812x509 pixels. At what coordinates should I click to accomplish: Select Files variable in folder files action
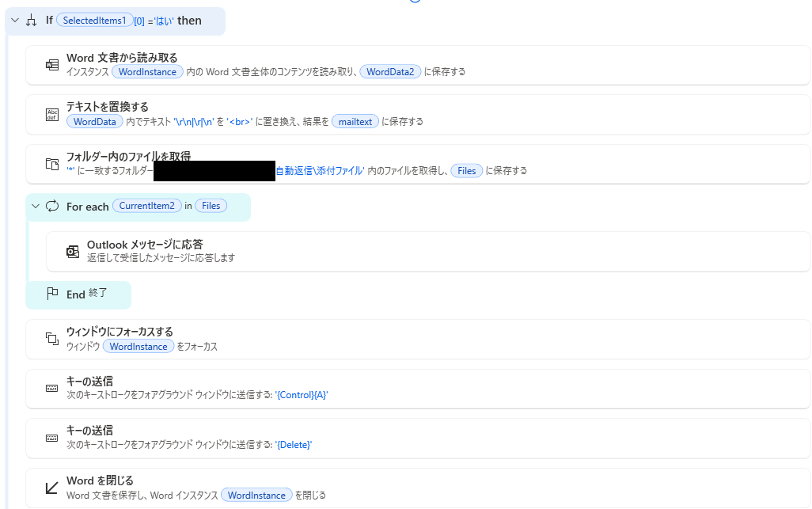pos(467,171)
